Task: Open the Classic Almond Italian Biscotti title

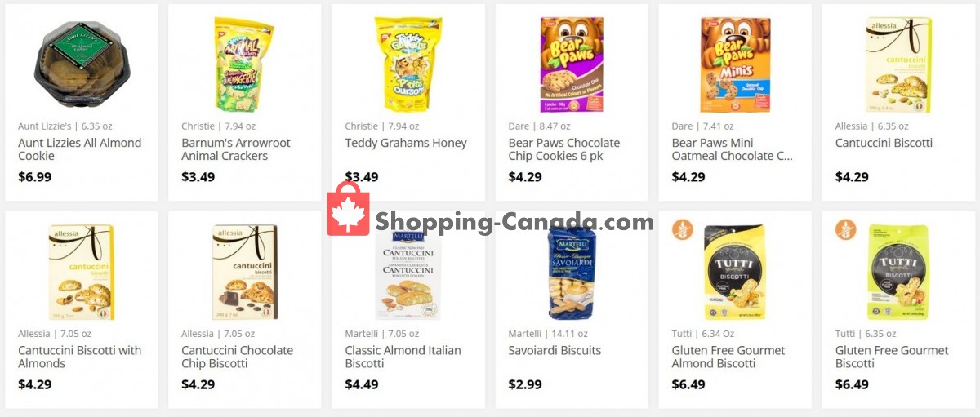Action: point(403,357)
